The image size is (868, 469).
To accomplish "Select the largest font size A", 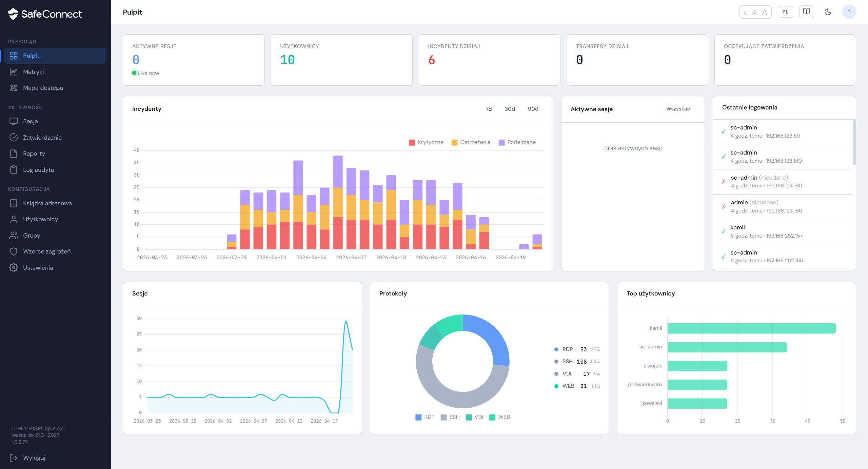I will point(765,12).
